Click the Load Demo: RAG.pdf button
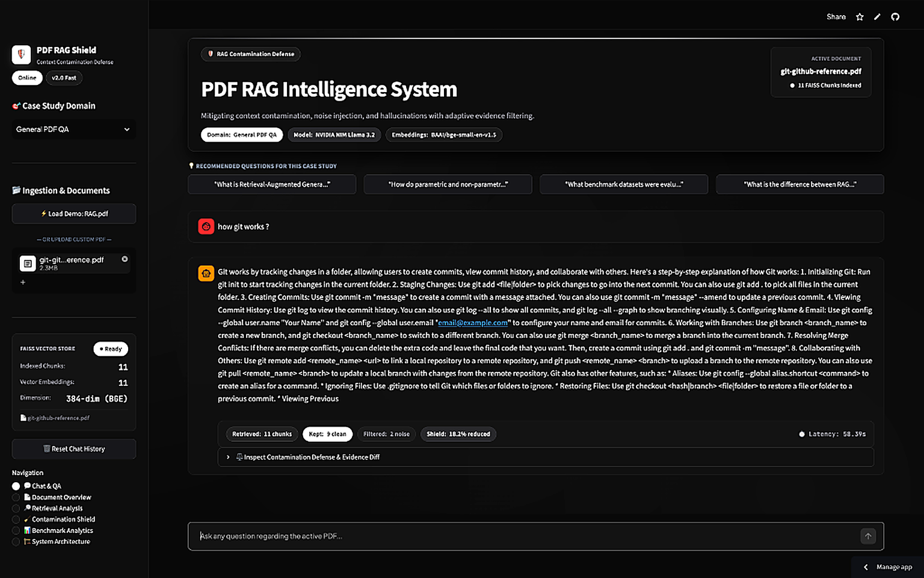 tap(74, 214)
